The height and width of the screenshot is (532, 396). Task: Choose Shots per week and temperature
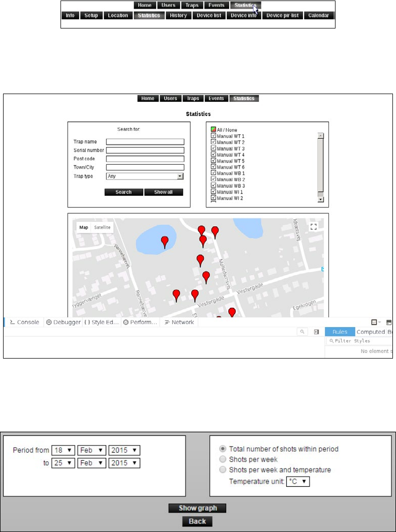point(223,470)
